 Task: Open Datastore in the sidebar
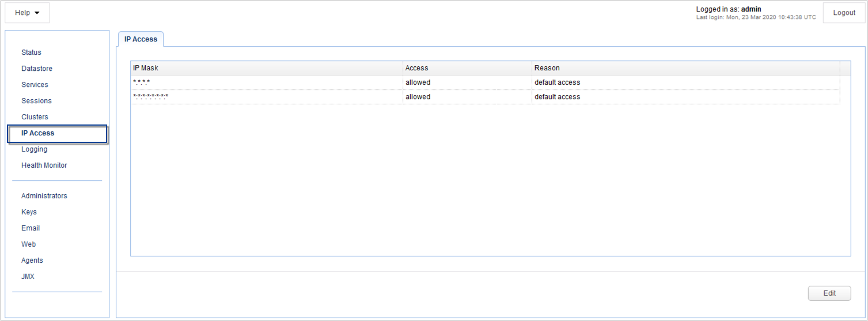[x=37, y=69]
